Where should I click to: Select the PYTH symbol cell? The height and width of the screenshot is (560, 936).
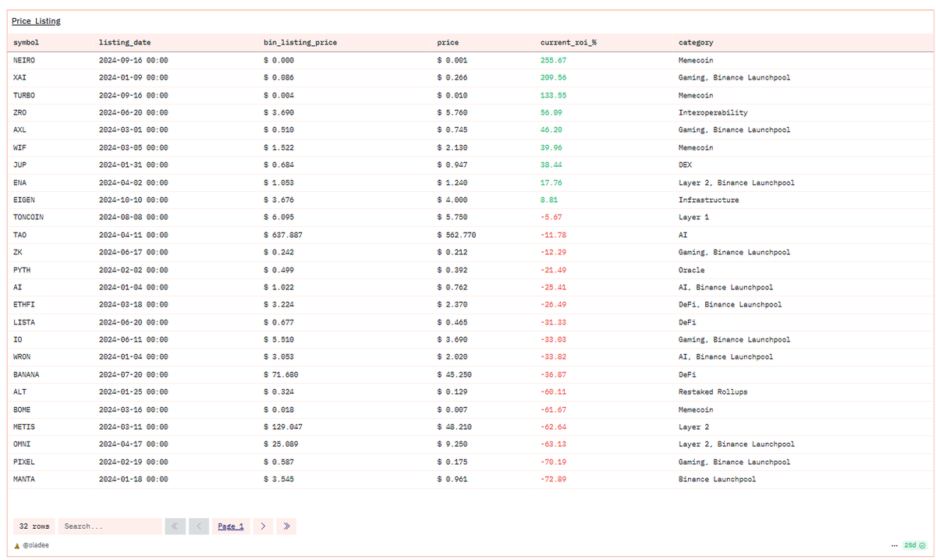[x=23, y=270]
